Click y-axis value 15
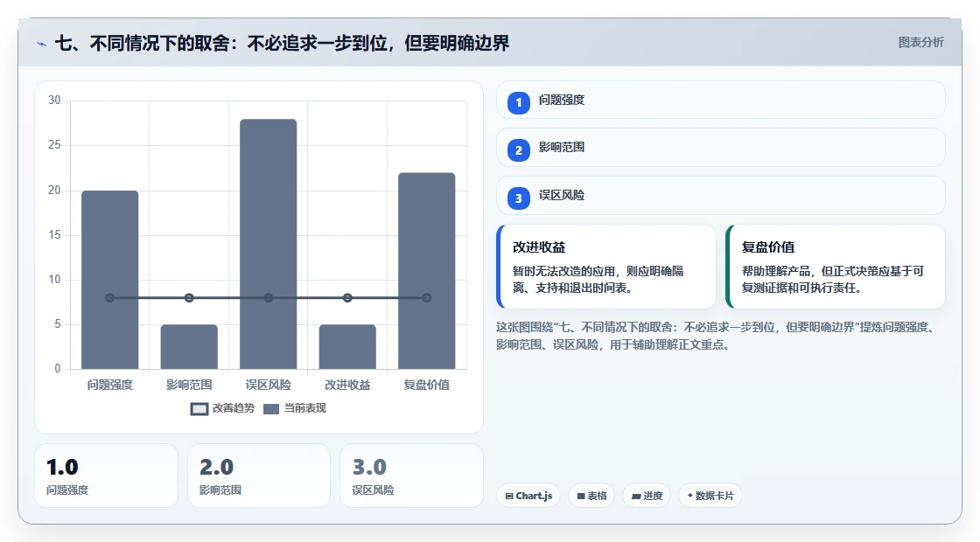The height and width of the screenshot is (542, 980). point(54,235)
